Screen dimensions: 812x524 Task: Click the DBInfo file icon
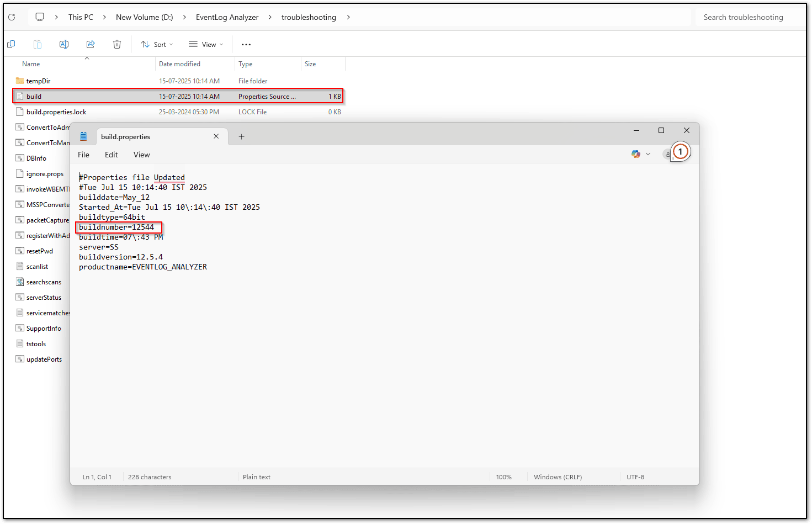click(20, 158)
